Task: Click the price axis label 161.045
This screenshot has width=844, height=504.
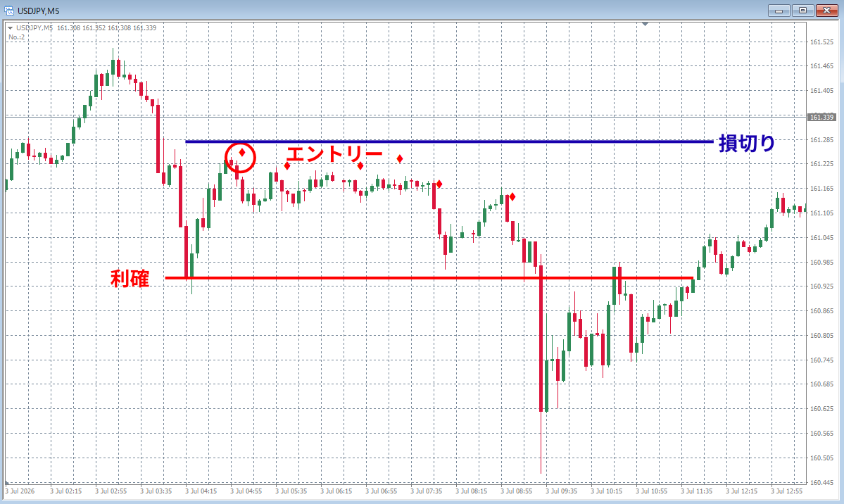Action: pyautogui.click(x=821, y=237)
